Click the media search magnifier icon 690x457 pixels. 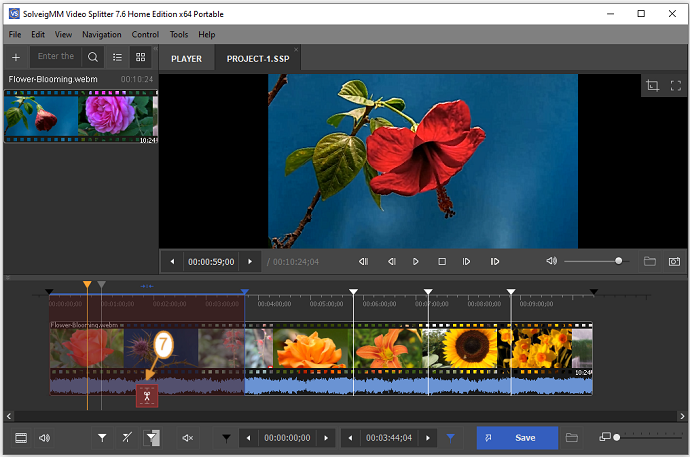93,57
